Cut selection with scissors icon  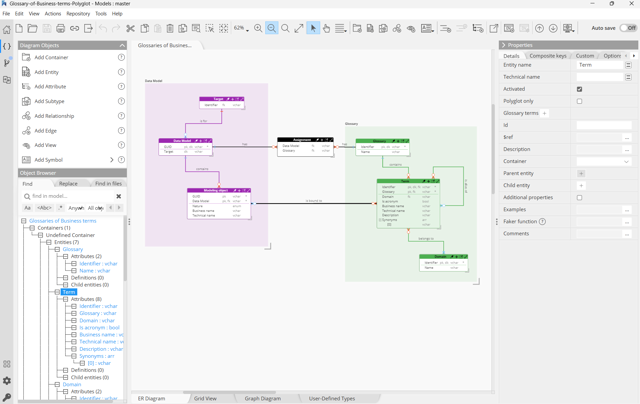pos(130,28)
